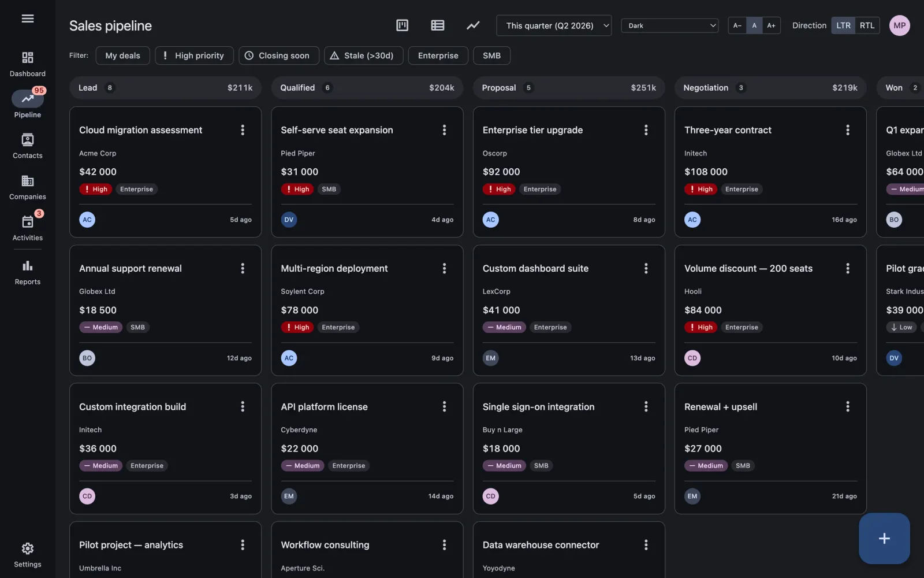Open Activities in sidebar
The height and width of the screenshot is (578, 924).
click(x=28, y=228)
